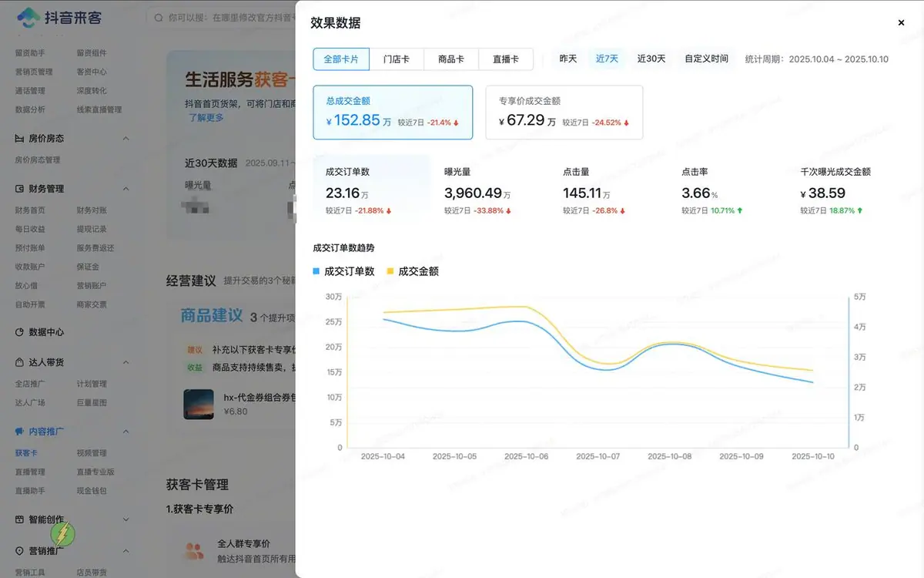924x578 pixels.
Task: Open 每日收益 in the sidebar
Action: pyautogui.click(x=30, y=230)
